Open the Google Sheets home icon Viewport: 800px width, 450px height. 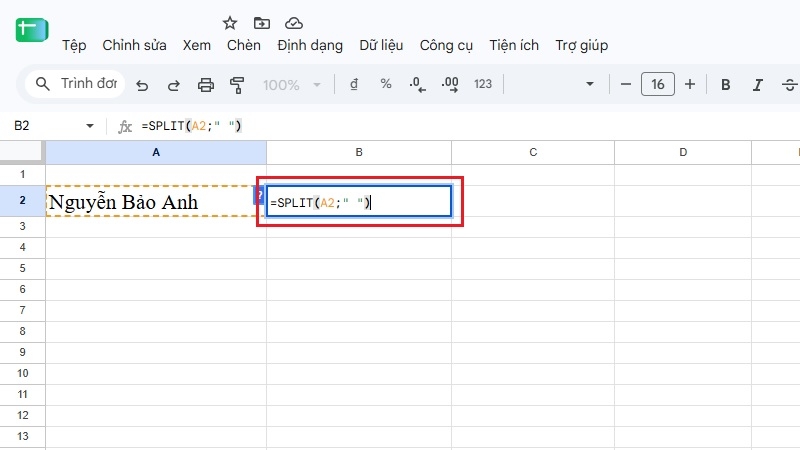32,30
